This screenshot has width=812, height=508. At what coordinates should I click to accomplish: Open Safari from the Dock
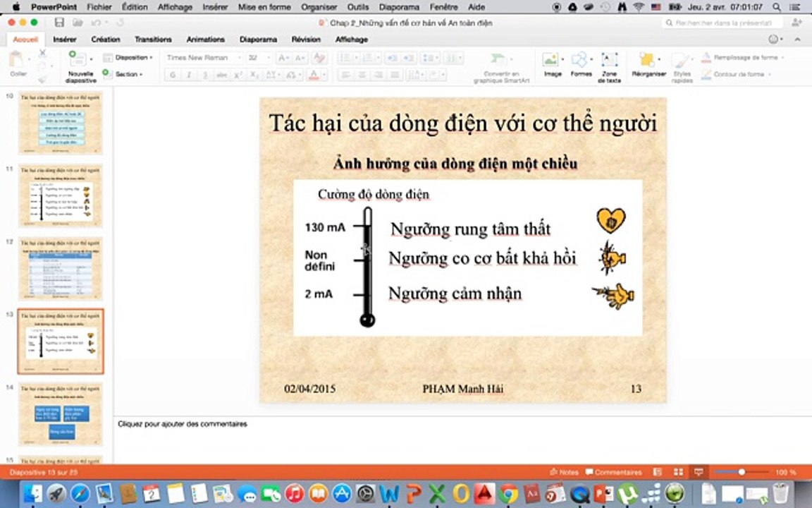(80, 493)
